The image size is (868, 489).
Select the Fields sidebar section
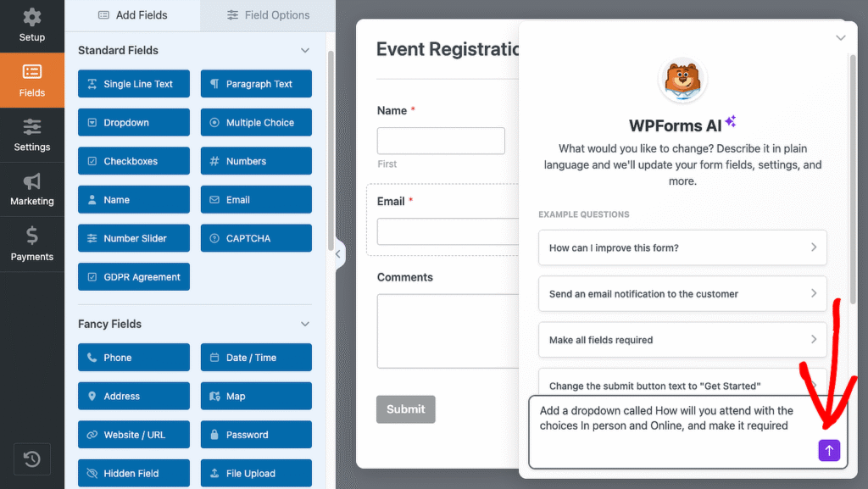click(x=32, y=81)
